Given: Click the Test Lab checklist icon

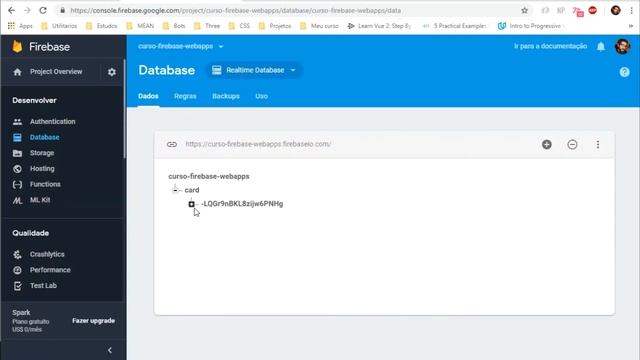Looking at the screenshot, I should tap(17, 286).
